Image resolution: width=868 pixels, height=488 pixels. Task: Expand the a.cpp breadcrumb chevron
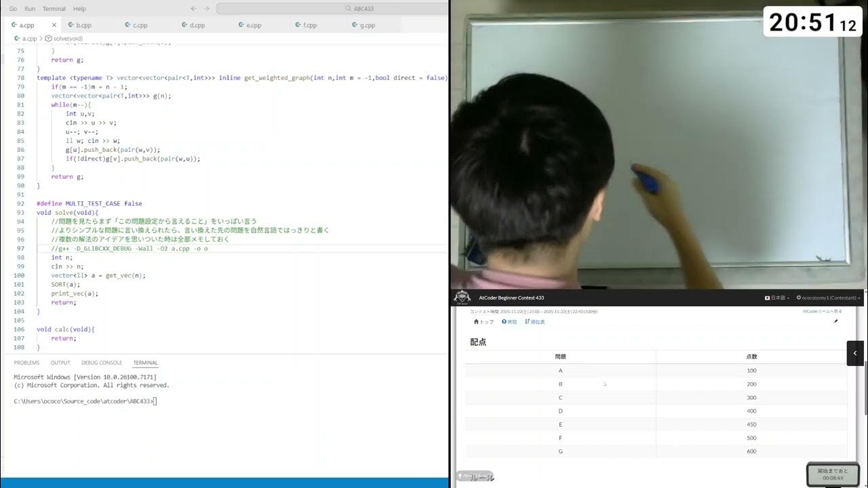[41, 39]
